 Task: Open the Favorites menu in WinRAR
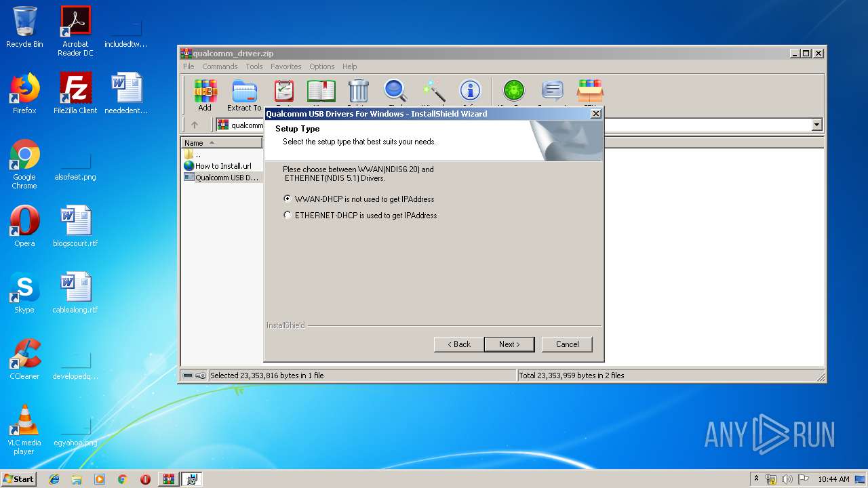(x=285, y=66)
